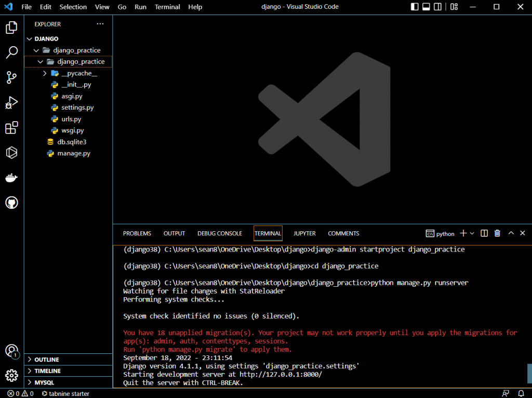The width and height of the screenshot is (532, 398).
Task: Open the Accounts menu icon
Action: 11,351
